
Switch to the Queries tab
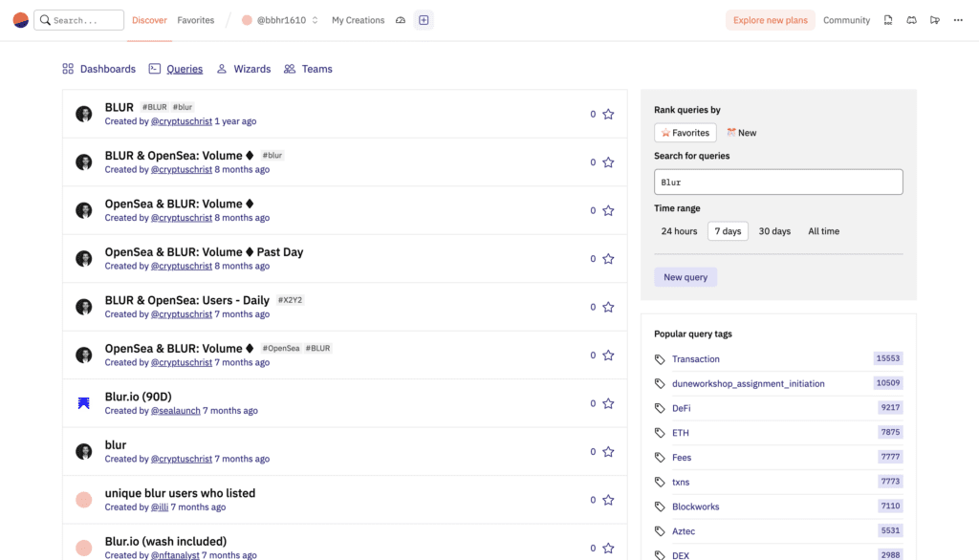176,69
